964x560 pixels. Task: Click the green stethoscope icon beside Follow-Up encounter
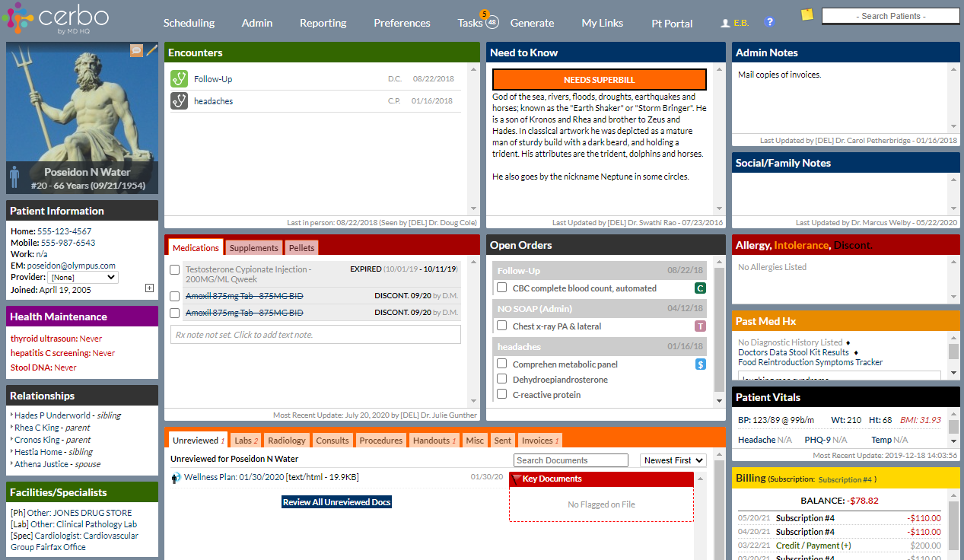[x=179, y=78]
